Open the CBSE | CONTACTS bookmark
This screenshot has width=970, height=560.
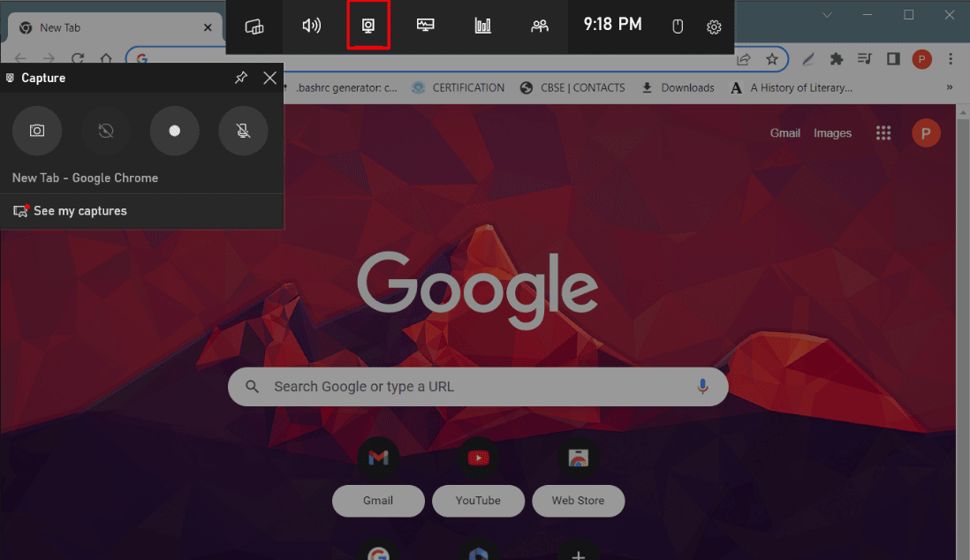click(572, 87)
